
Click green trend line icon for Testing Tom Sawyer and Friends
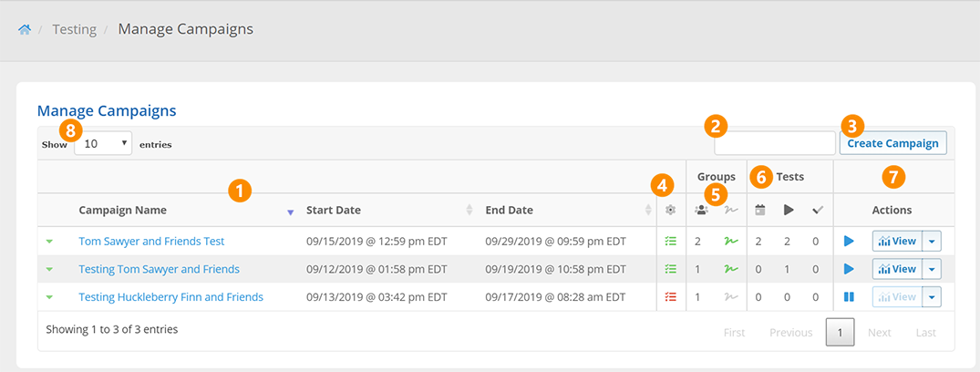pyautogui.click(x=730, y=269)
